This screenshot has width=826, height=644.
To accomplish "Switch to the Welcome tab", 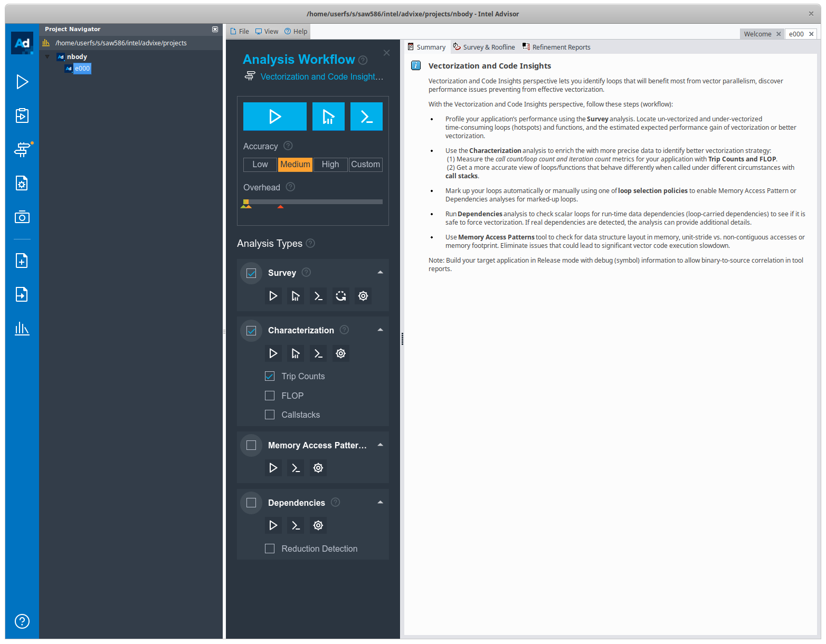I will pyautogui.click(x=758, y=34).
